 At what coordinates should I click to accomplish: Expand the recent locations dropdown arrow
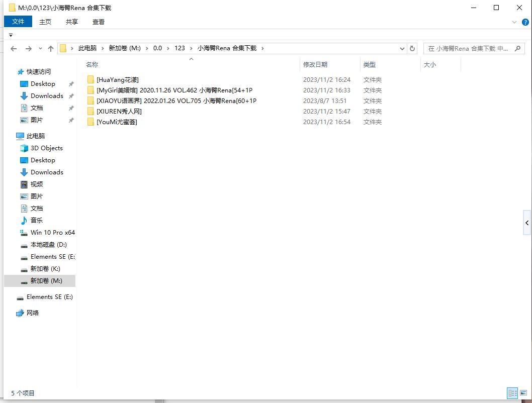tap(40, 49)
